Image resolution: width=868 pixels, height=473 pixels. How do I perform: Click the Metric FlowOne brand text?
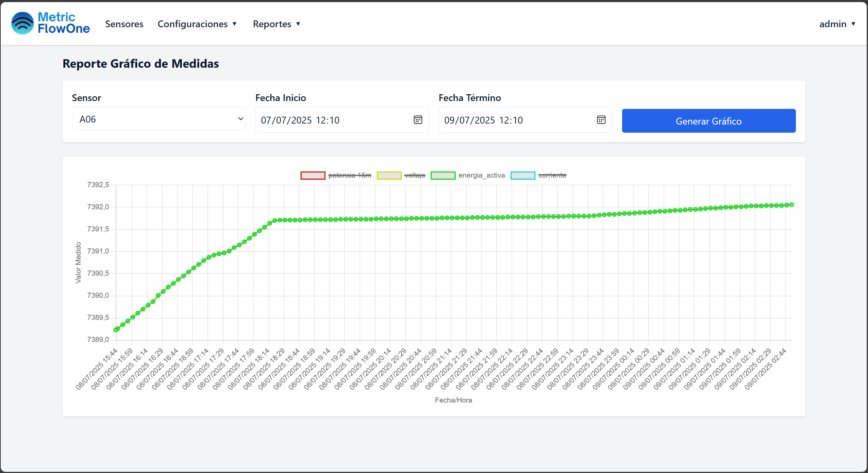click(x=64, y=23)
